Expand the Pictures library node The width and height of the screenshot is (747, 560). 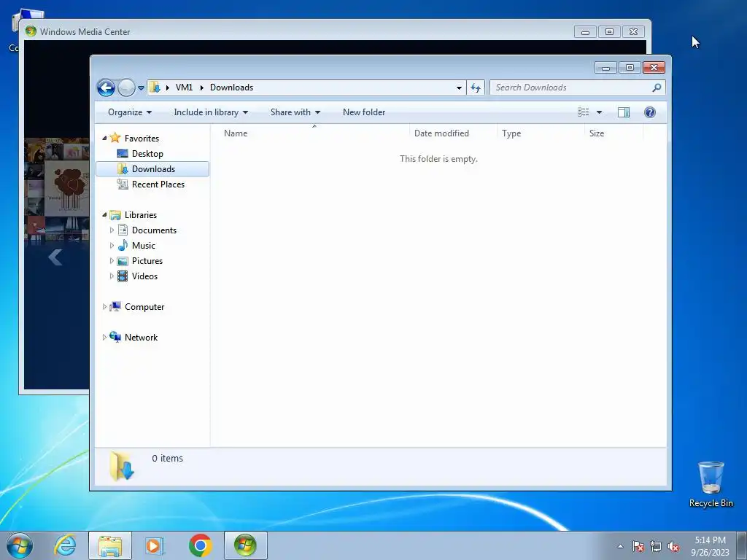coord(112,261)
